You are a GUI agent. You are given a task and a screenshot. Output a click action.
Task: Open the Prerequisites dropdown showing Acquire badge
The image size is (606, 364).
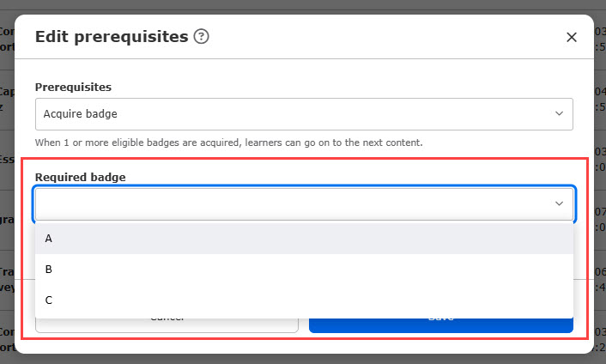[304, 113]
